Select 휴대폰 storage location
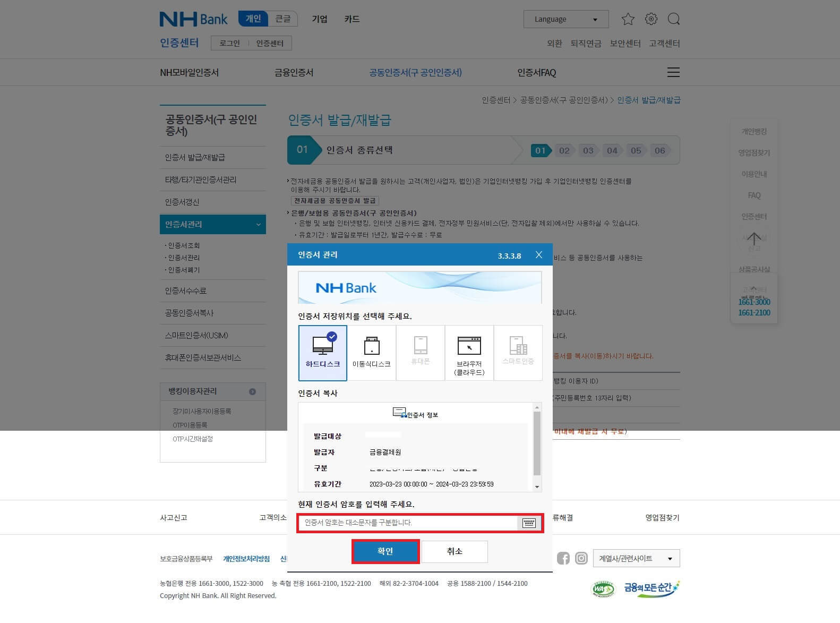The height and width of the screenshot is (623, 840). 421,353
